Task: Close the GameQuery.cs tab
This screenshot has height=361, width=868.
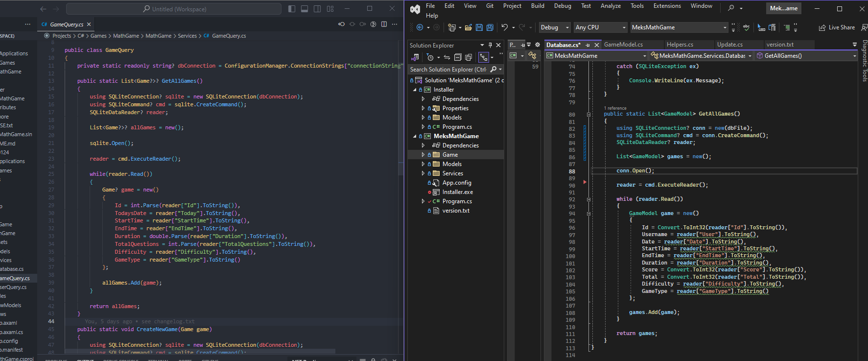Action: coord(89,24)
